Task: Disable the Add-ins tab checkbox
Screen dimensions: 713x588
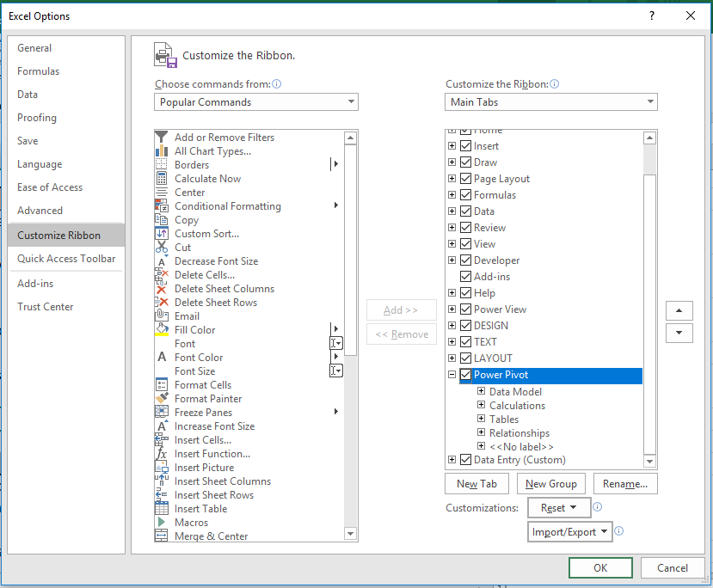Action: click(465, 276)
